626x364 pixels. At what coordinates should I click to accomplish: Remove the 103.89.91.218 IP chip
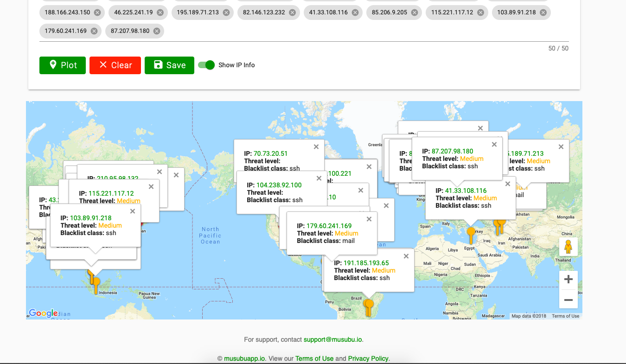coord(543,13)
